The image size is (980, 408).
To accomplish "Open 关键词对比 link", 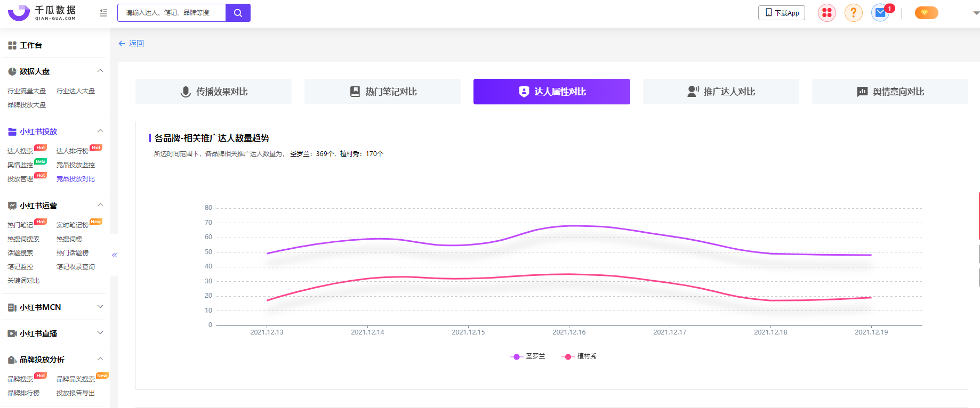I will point(23,281).
